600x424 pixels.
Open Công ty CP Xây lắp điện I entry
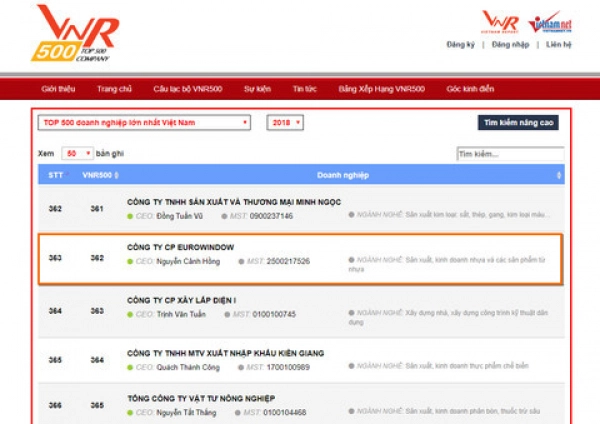[x=181, y=300]
